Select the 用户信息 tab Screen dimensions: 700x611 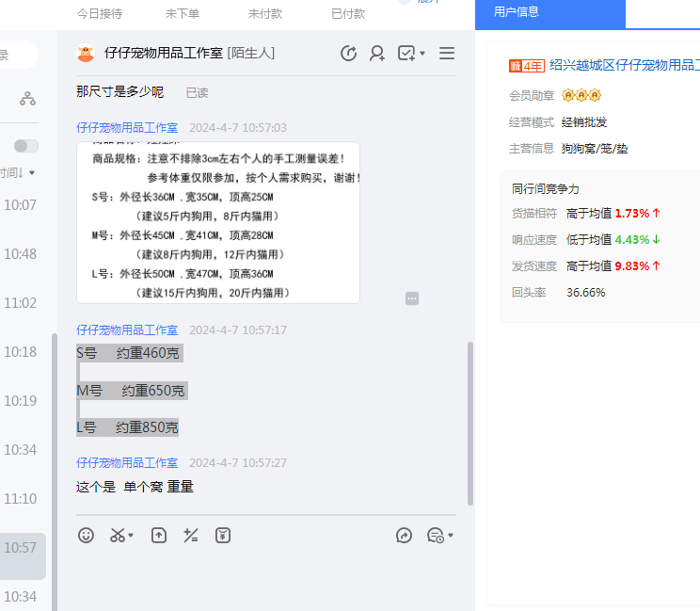click(517, 12)
